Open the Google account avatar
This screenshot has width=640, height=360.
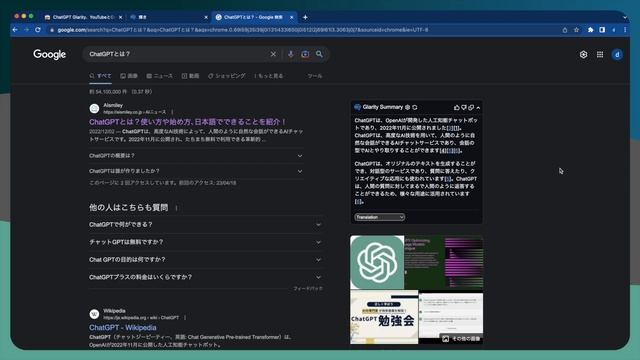click(617, 54)
